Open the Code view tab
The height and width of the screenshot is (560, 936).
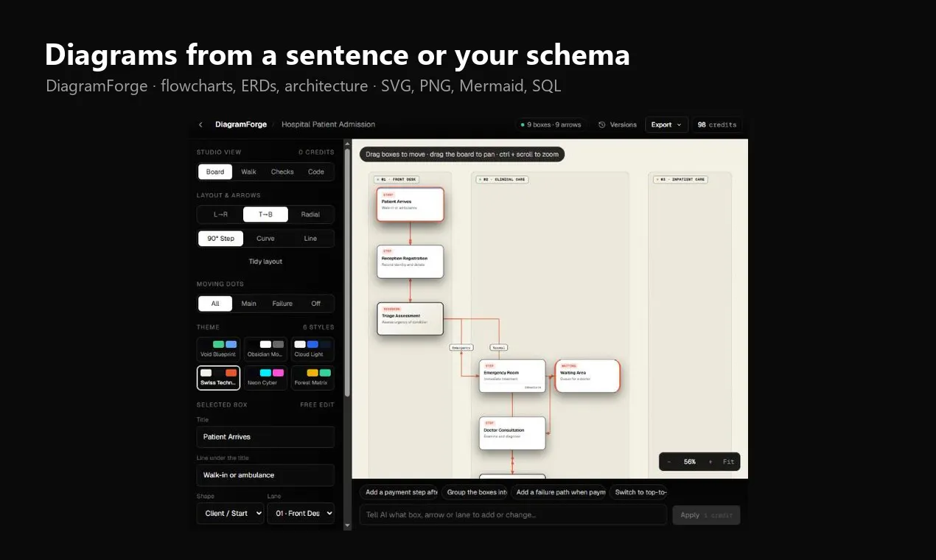316,172
